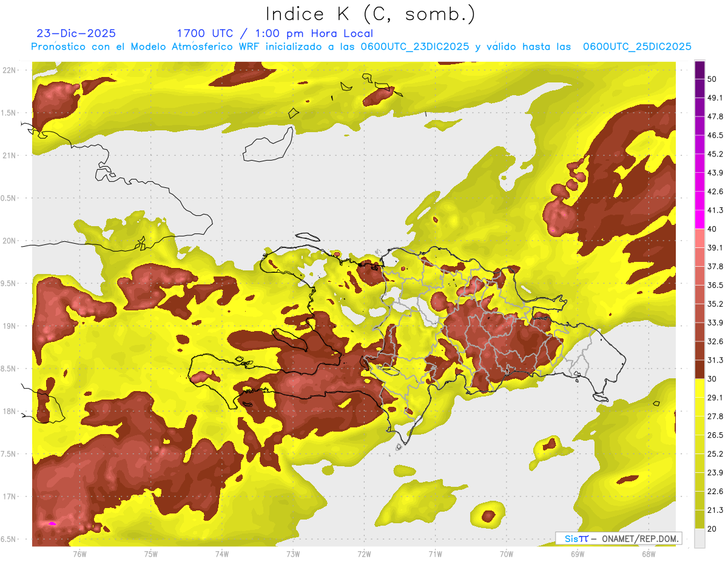Click the '75W' longitude label

(x=150, y=554)
